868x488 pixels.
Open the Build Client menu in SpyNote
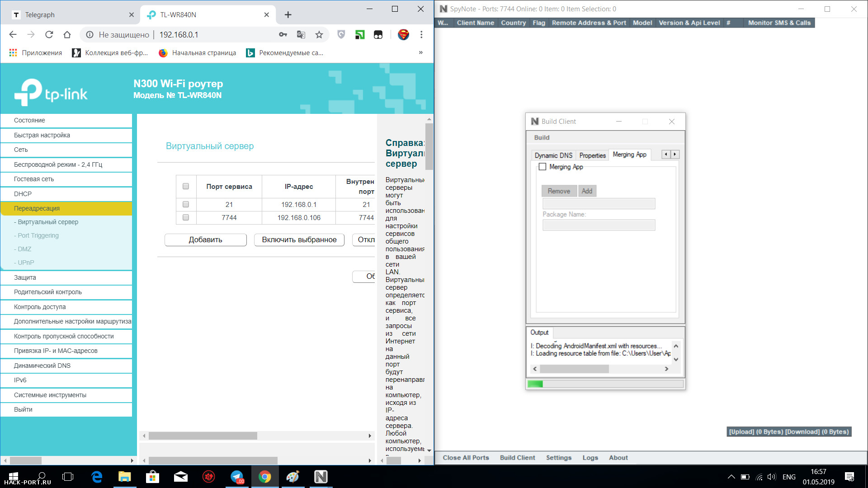pyautogui.click(x=517, y=458)
